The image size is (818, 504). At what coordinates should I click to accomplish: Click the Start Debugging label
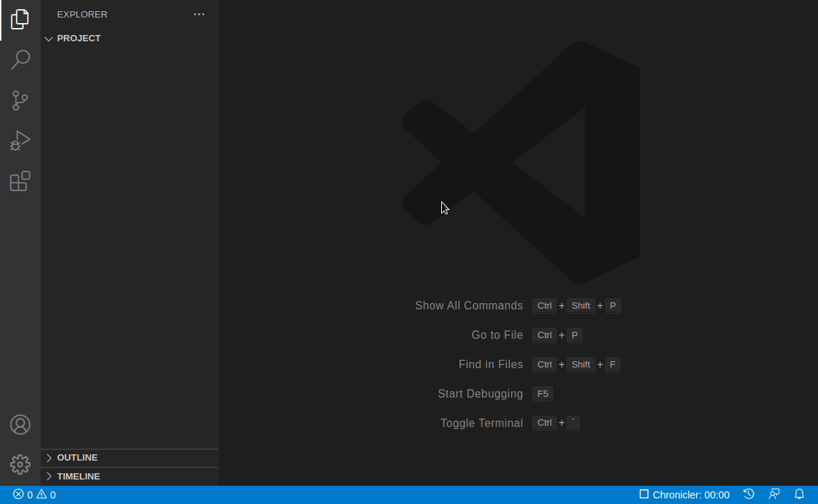pyautogui.click(x=480, y=394)
